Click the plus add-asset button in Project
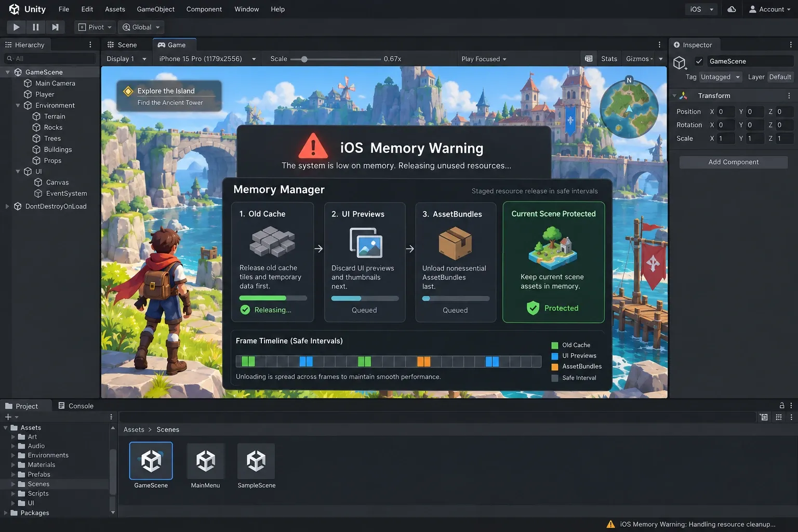 click(8, 417)
